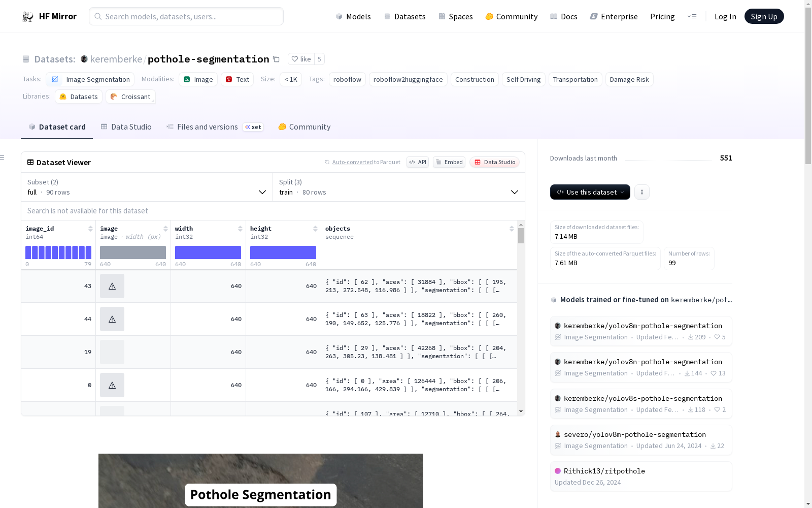The width and height of the screenshot is (812, 508).
Task: Open the Community tab
Action: pos(304,127)
